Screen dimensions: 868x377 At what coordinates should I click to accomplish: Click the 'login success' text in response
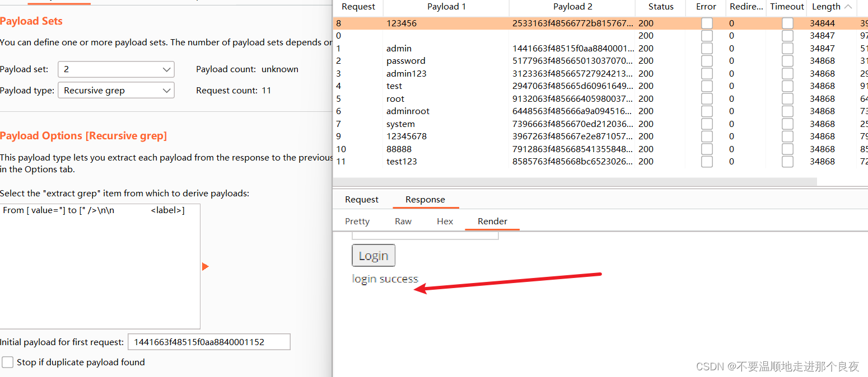(x=385, y=279)
